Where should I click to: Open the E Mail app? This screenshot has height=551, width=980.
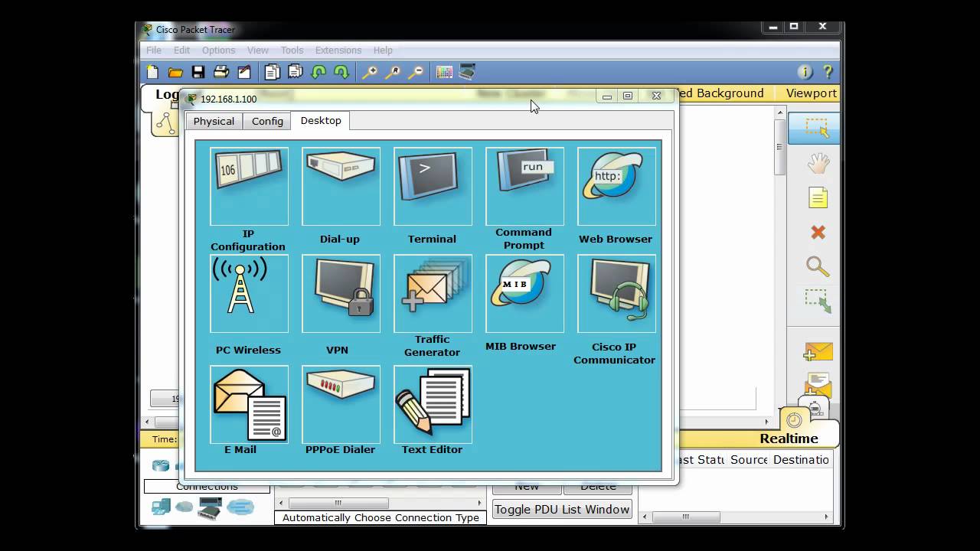249,405
